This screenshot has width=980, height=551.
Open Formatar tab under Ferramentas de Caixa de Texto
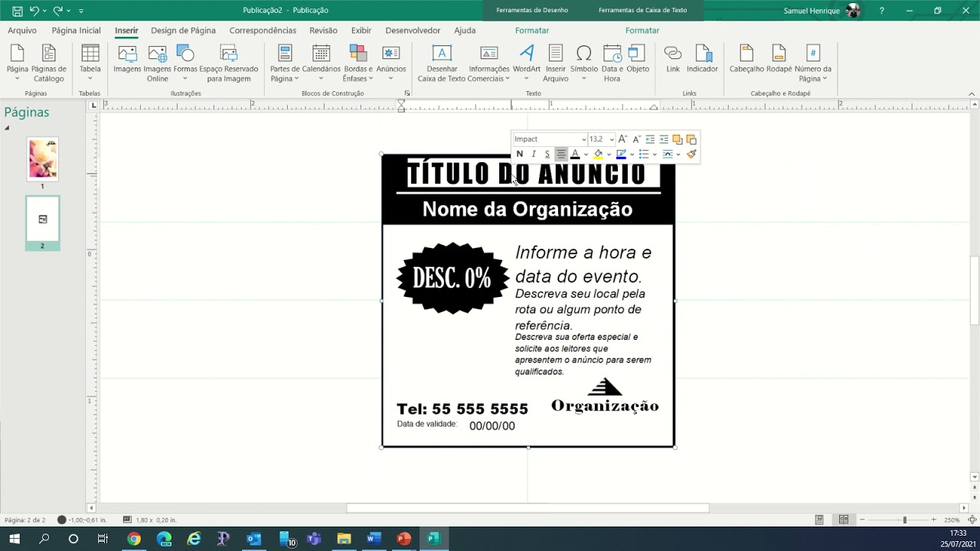[642, 31]
